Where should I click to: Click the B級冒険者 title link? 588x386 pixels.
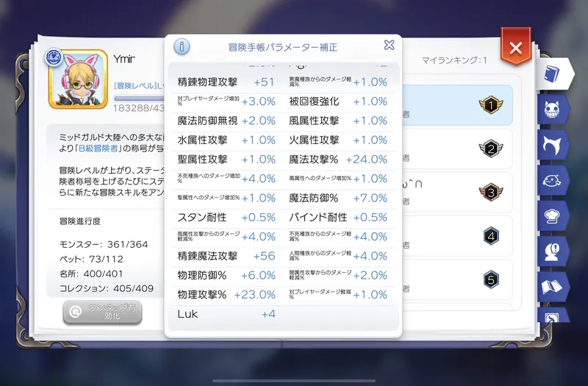(99, 149)
